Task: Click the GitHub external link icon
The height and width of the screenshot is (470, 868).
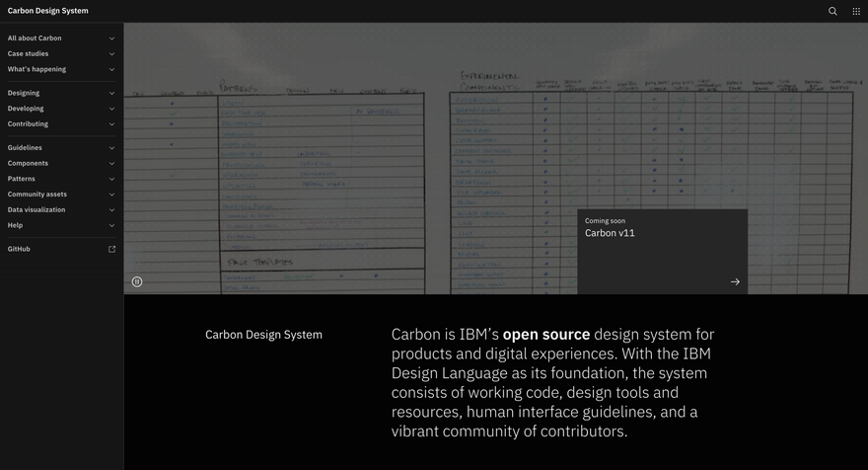Action: coord(111,249)
